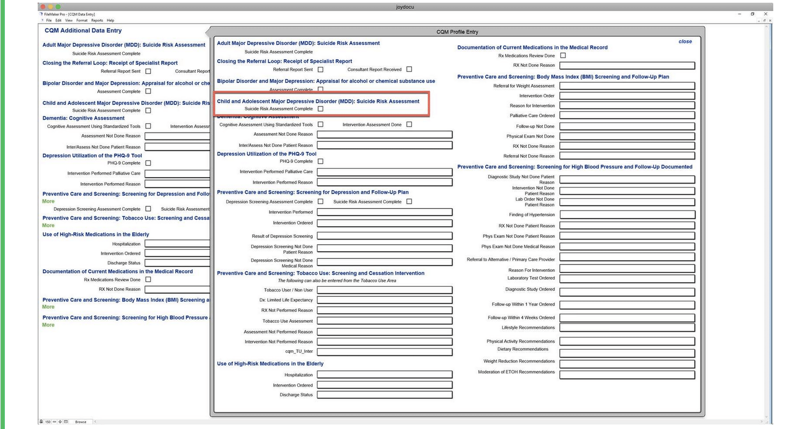Toggle the status toolbar icon at bottom left
Screen dimensions: 808x429
[66, 422]
